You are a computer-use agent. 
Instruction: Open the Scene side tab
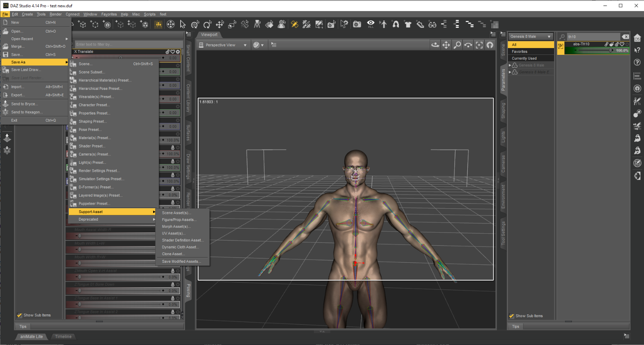(503, 50)
